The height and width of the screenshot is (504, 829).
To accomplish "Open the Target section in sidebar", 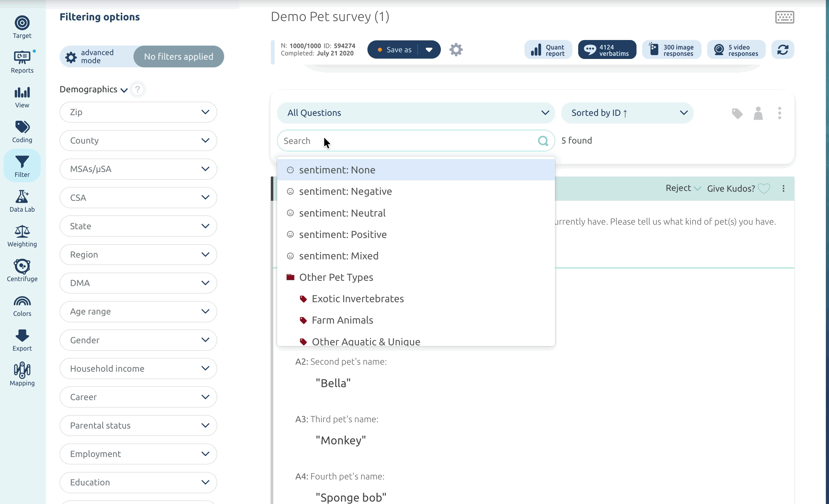I will (22, 27).
